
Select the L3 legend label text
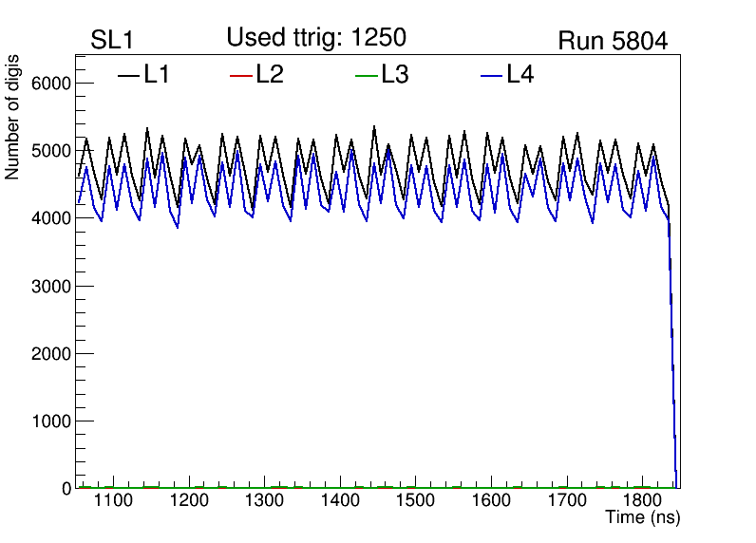click(x=395, y=75)
